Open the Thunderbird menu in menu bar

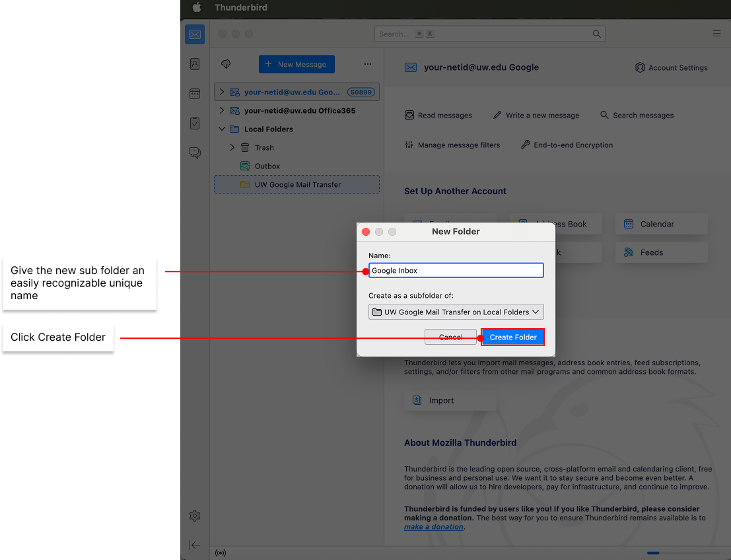240,8
